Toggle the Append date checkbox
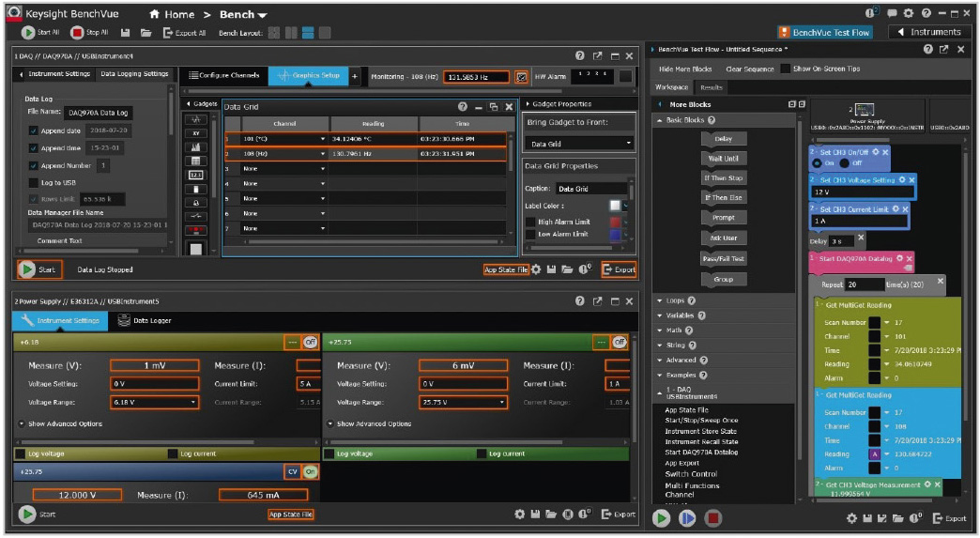Image resolution: width=980 pixels, height=538 pixels. 33,131
